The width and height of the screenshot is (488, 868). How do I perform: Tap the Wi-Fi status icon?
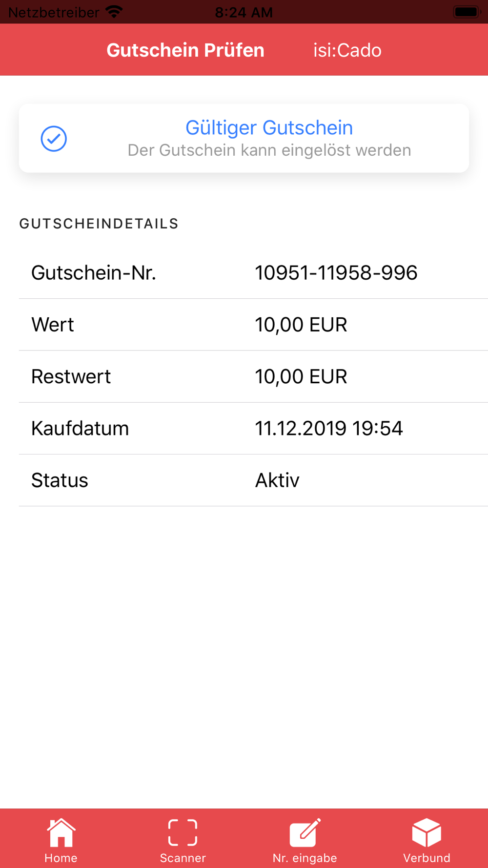coord(114,12)
